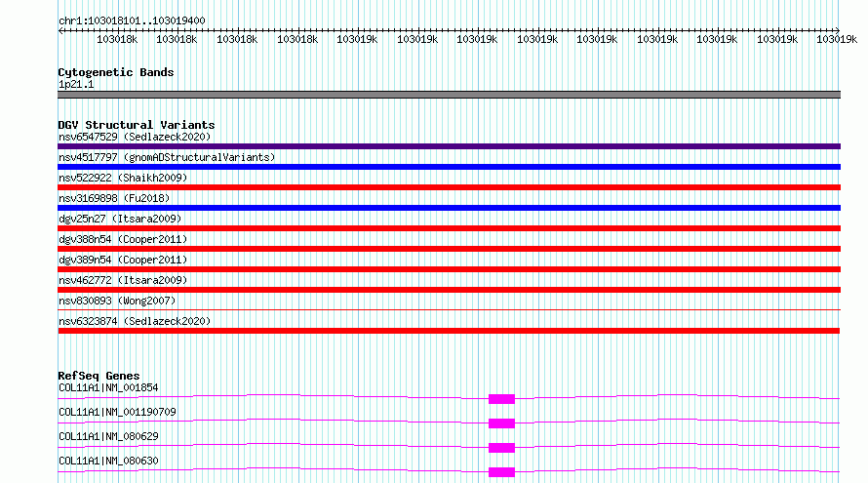Open variant label dgv389n54 (Cooper2011)
The width and height of the screenshot is (868, 483).
(123, 260)
